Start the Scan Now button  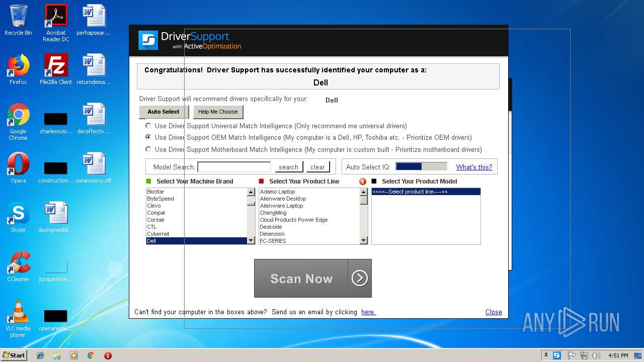tap(312, 279)
